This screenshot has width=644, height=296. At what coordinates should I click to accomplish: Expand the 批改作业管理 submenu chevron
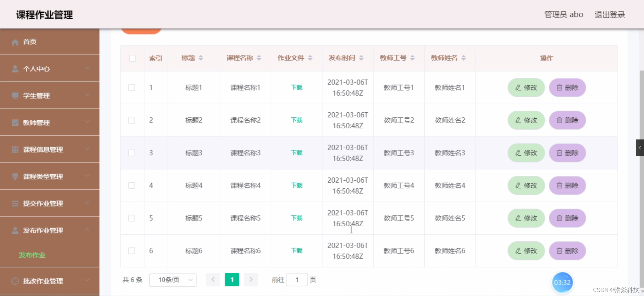tap(87, 280)
